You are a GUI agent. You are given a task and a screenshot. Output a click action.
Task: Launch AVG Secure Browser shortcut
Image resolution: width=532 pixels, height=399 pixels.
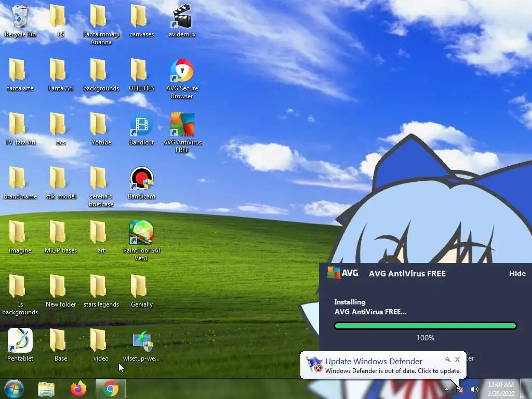click(182, 79)
